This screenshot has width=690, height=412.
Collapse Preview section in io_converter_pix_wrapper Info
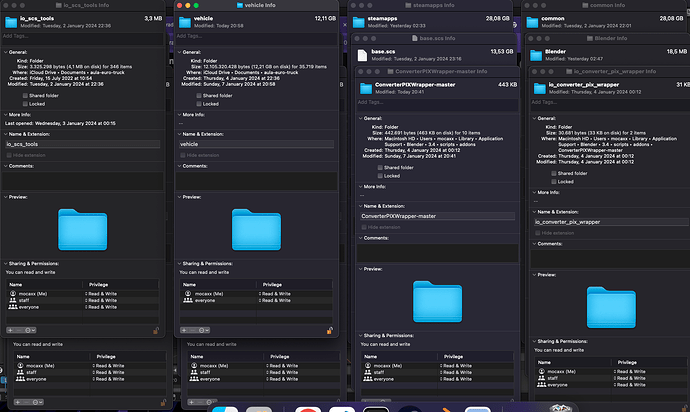534,275
